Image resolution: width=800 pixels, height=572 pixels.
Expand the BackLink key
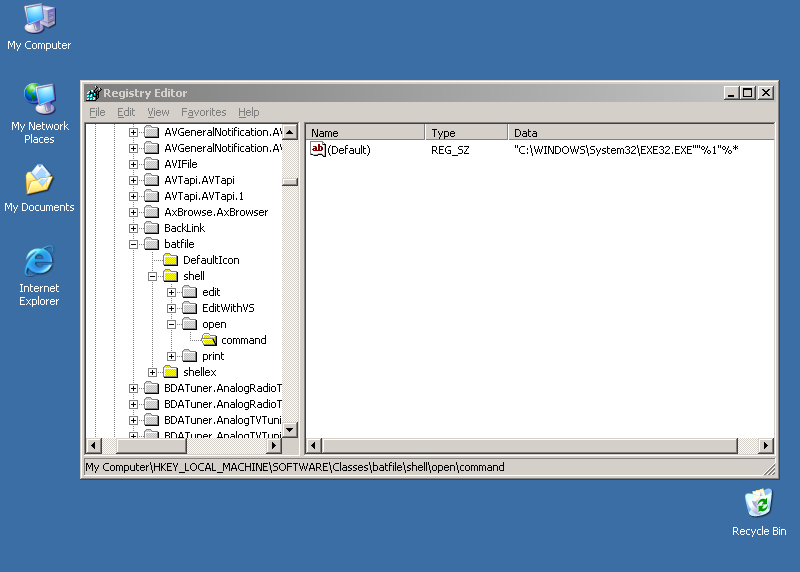(133, 228)
